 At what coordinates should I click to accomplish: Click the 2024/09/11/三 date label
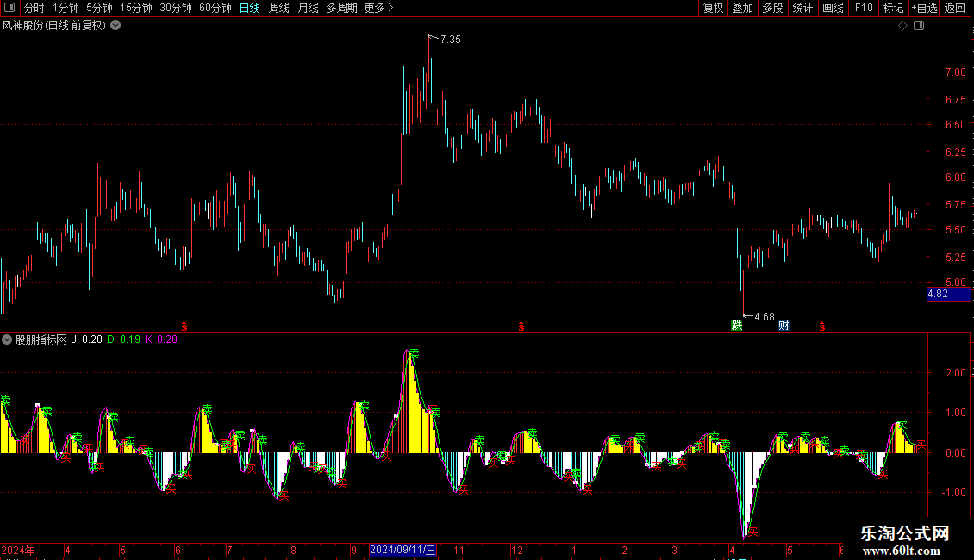pyautogui.click(x=403, y=550)
